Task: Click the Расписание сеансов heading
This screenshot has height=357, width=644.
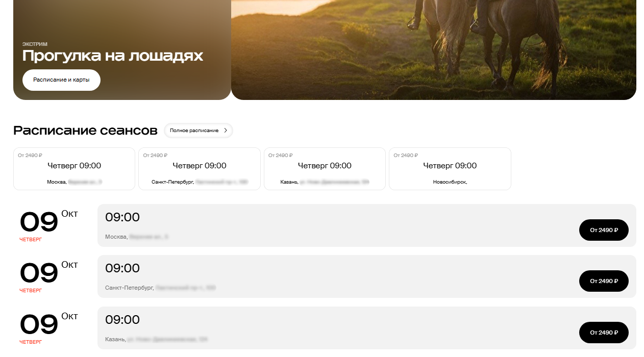Action: click(85, 131)
